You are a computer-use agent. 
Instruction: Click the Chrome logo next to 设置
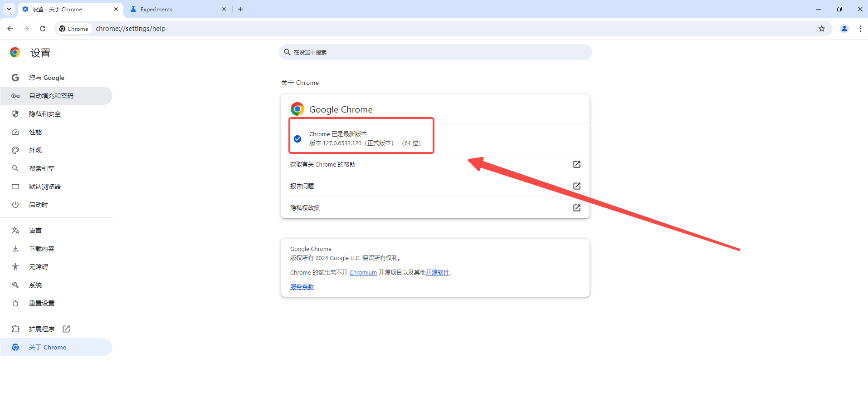pos(15,53)
